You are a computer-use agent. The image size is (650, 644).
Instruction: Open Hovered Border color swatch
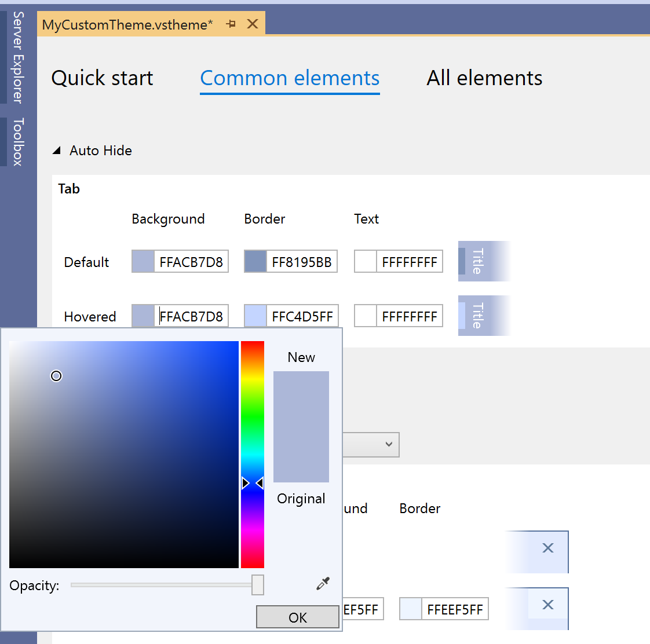pos(255,316)
